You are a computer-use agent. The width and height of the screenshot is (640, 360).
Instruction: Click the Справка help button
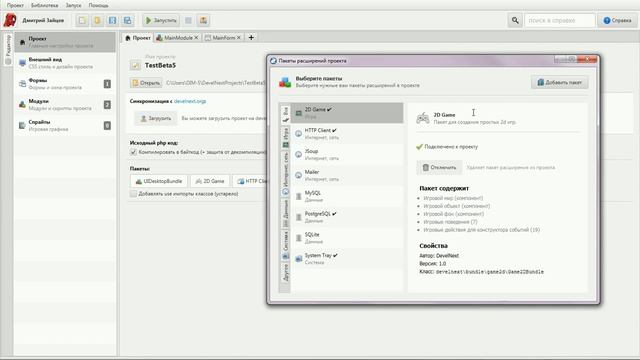click(617, 20)
